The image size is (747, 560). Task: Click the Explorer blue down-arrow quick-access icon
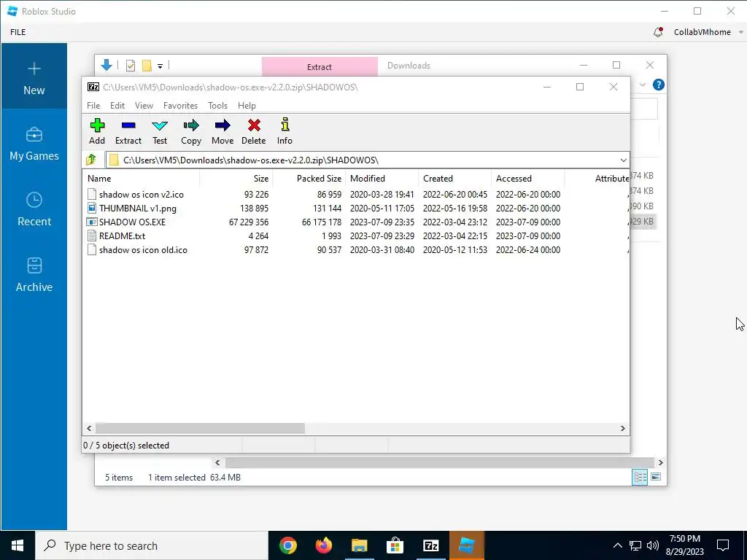[x=107, y=65]
